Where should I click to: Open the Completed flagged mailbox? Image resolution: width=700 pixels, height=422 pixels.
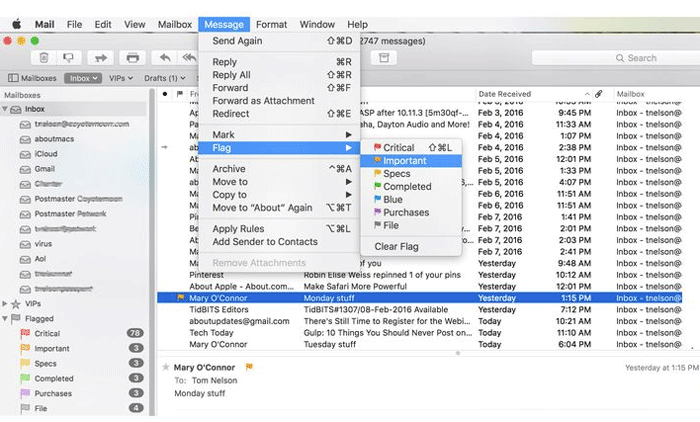pyautogui.click(x=80, y=379)
